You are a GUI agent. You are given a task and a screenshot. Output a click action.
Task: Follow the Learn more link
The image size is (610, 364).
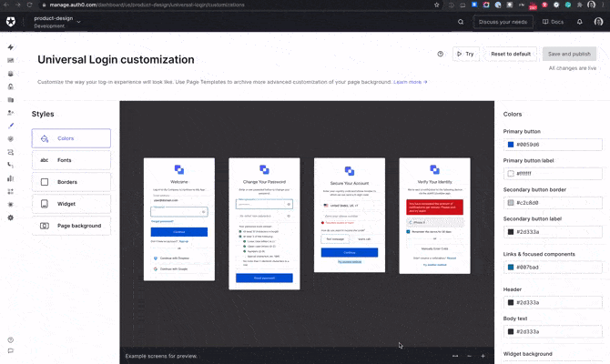(x=410, y=82)
